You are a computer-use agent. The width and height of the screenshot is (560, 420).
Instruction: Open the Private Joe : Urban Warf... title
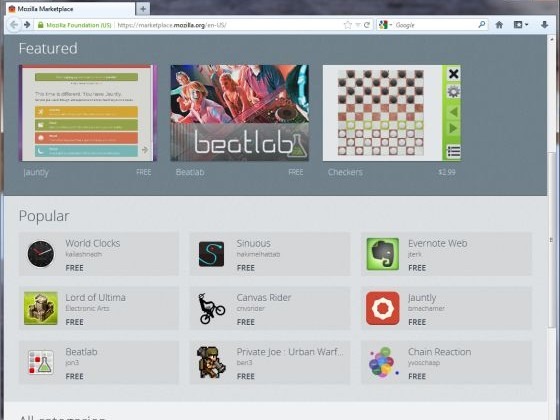click(290, 352)
